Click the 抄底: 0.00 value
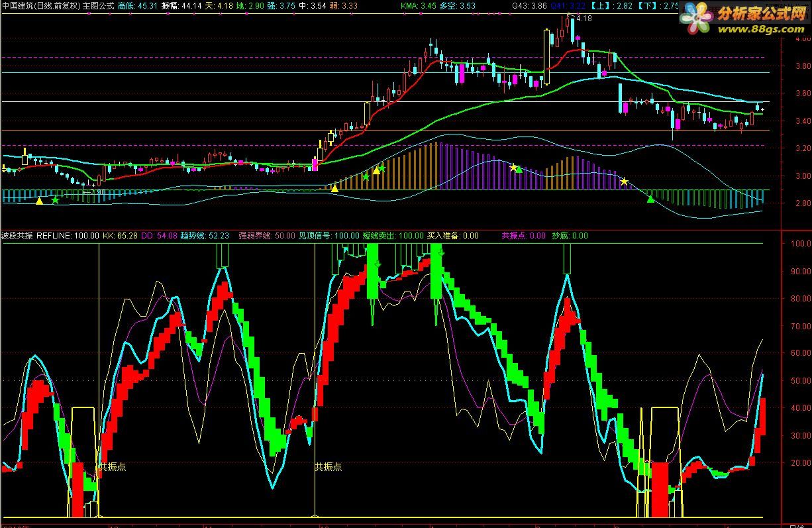The height and width of the screenshot is (528, 812). (570, 235)
